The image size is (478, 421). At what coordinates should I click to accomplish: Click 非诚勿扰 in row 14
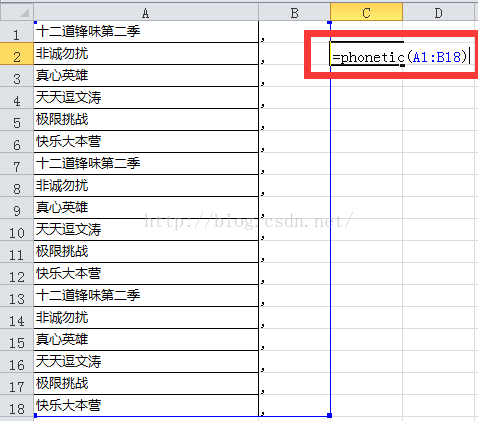click(x=62, y=317)
